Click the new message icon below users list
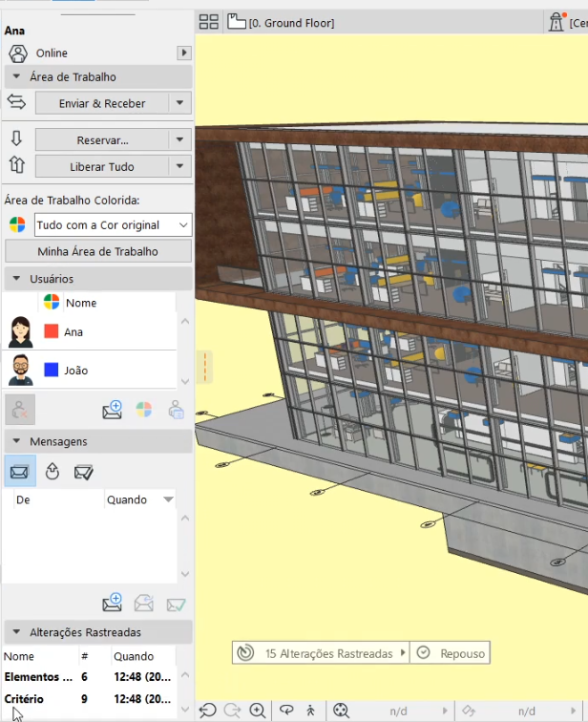The height and width of the screenshot is (722, 588). pos(112,411)
